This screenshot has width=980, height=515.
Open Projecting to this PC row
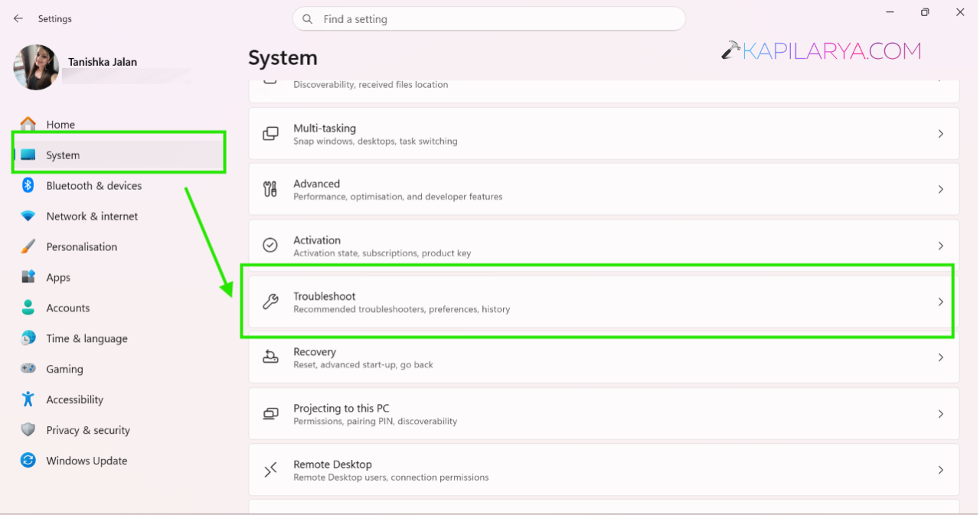(604, 414)
